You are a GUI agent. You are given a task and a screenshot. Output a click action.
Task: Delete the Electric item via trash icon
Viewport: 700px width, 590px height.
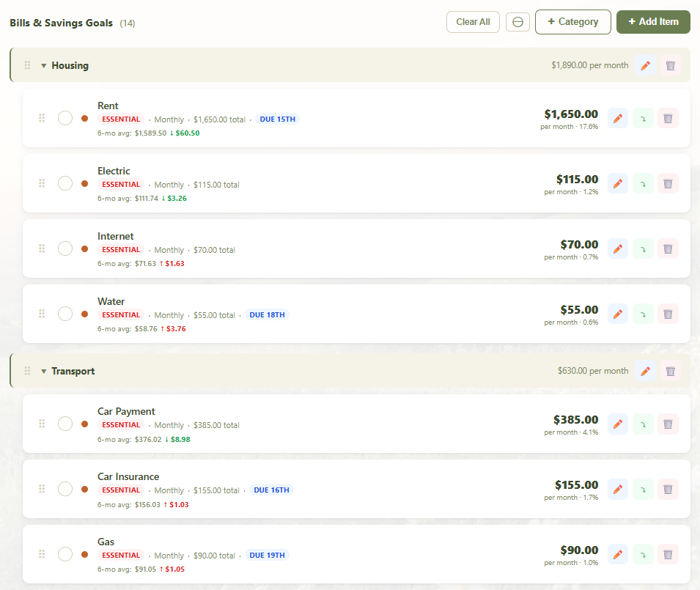pyautogui.click(x=668, y=183)
